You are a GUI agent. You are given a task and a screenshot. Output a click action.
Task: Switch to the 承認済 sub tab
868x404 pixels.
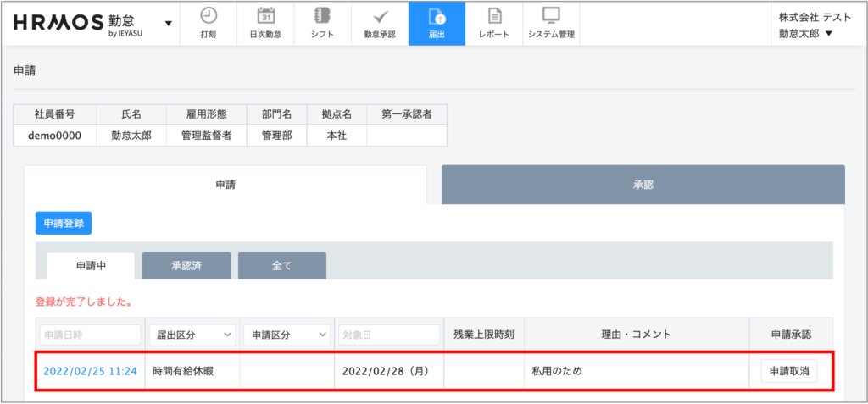(x=186, y=266)
